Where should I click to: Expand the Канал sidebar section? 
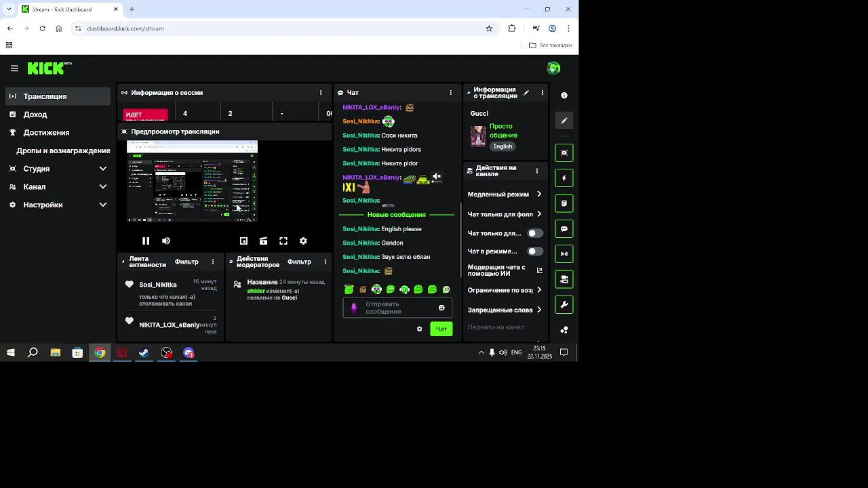tap(58, 187)
